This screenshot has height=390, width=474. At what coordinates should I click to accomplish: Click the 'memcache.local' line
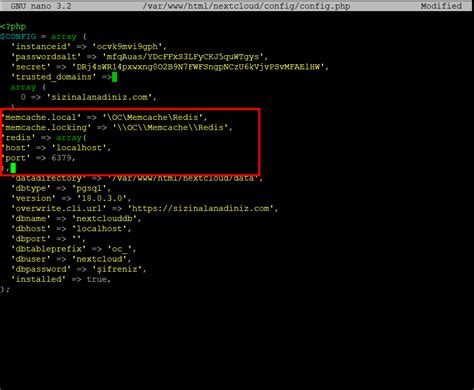point(104,117)
